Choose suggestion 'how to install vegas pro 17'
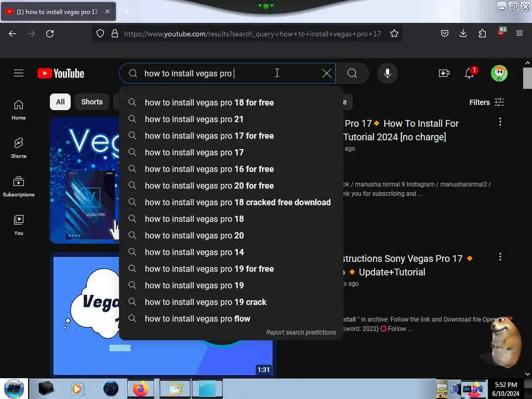The width and height of the screenshot is (532, 399). click(231, 152)
